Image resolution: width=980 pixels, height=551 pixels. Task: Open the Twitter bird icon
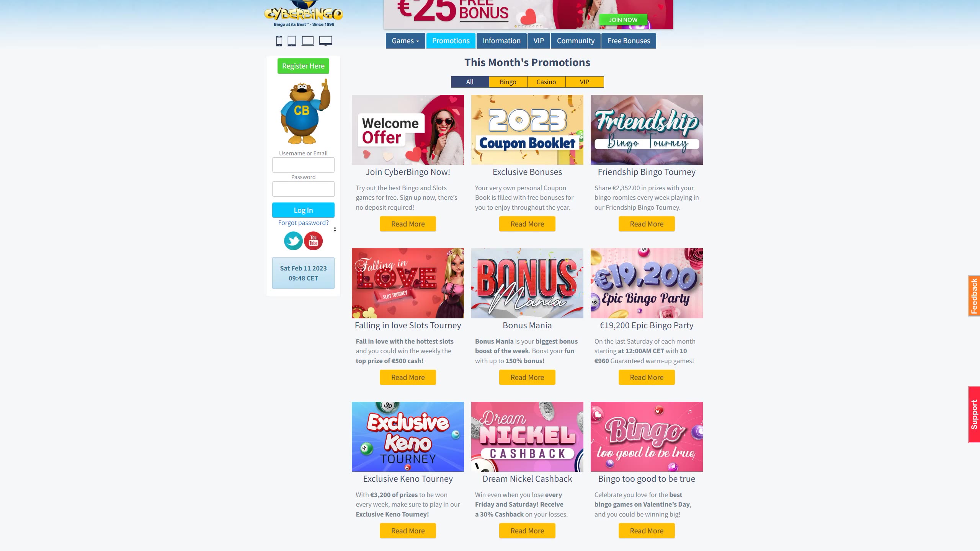(x=293, y=241)
